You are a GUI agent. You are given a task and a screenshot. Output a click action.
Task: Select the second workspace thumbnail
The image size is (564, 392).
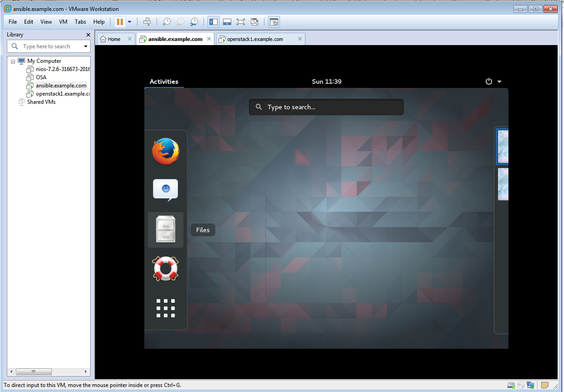pyautogui.click(x=503, y=184)
